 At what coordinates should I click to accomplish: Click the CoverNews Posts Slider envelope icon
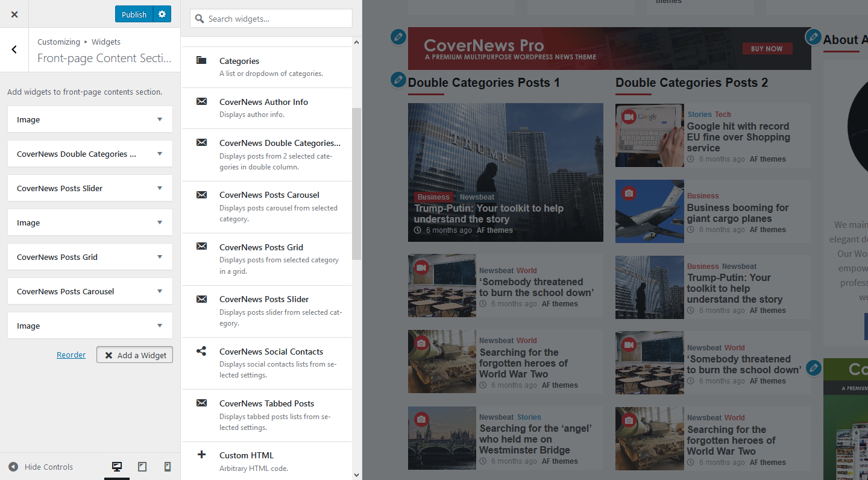click(x=201, y=298)
